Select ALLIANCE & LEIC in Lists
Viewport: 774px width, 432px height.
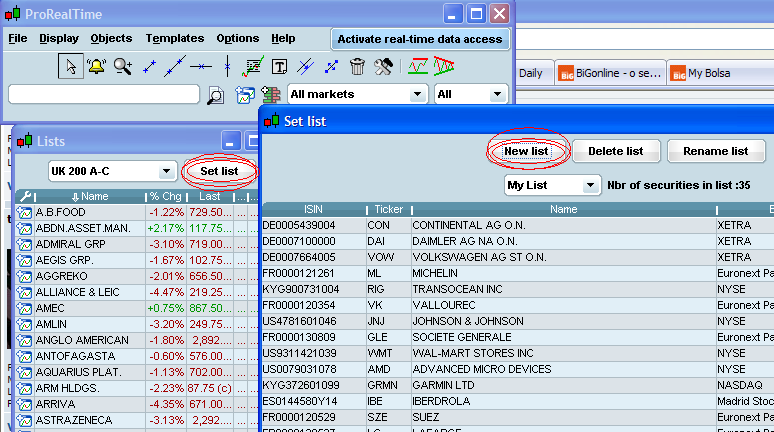[x=77, y=292]
